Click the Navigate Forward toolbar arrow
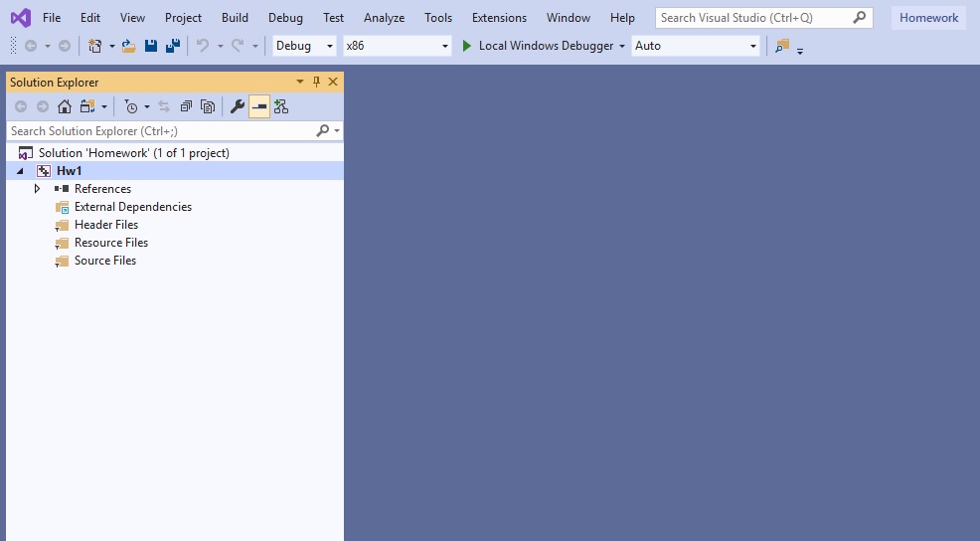980x541 pixels. 65,46
